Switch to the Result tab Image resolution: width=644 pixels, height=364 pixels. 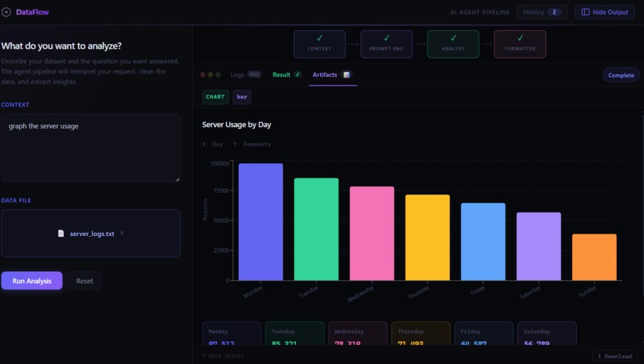point(287,75)
